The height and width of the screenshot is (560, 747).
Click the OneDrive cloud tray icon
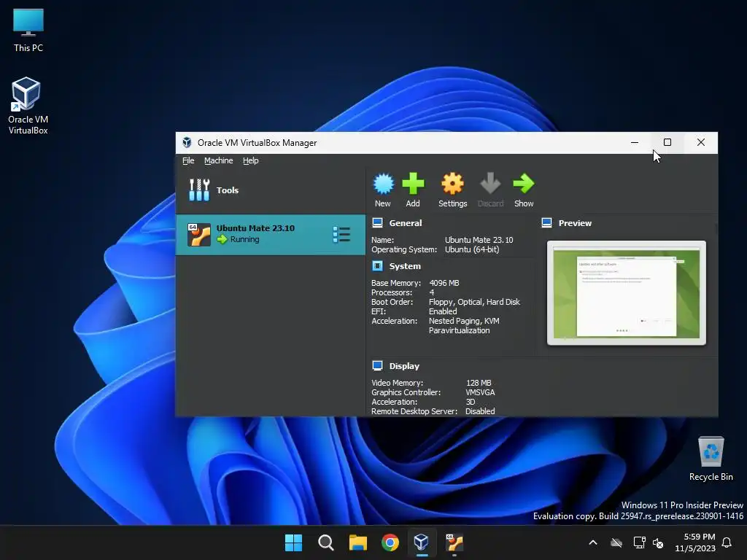click(616, 542)
